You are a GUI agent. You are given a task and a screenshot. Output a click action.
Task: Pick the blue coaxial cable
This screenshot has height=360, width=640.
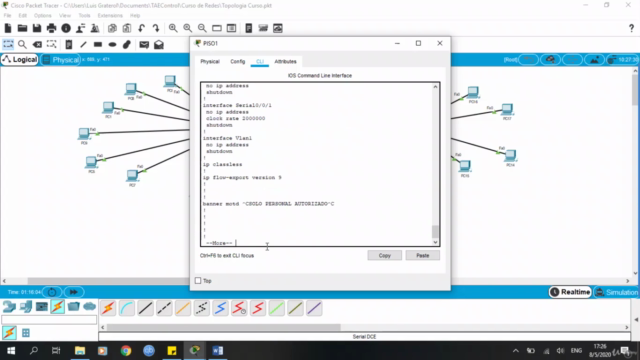[x=220, y=308]
